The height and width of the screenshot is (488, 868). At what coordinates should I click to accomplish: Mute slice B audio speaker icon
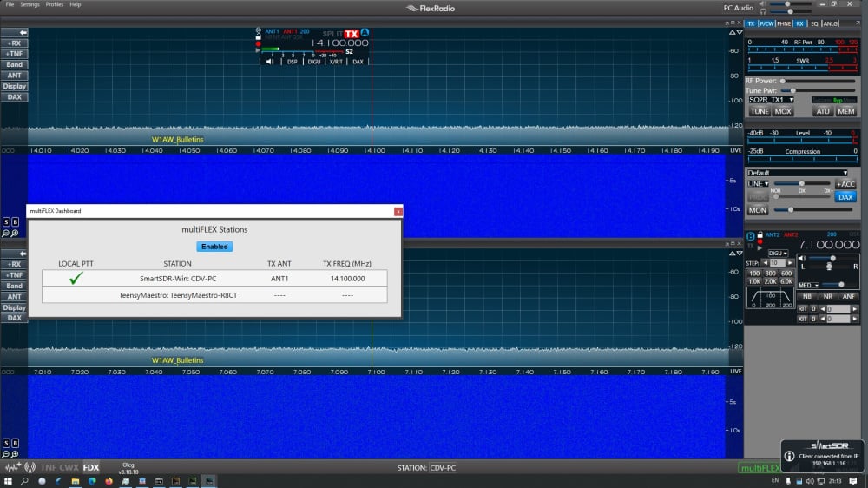(x=802, y=259)
